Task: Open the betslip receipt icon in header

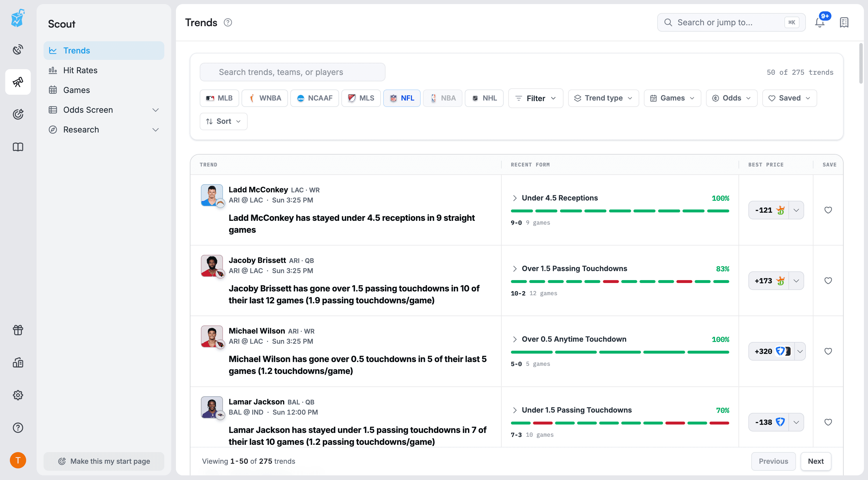Action: coord(844,22)
